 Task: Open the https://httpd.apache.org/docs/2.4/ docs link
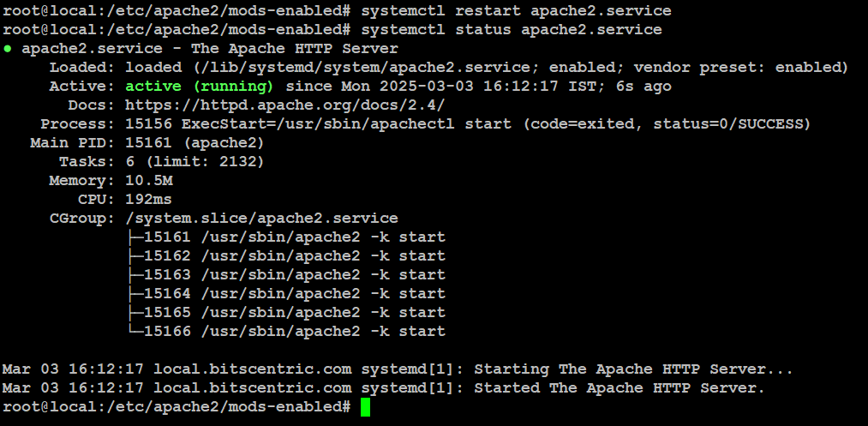pyautogui.click(x=285, y=105)
